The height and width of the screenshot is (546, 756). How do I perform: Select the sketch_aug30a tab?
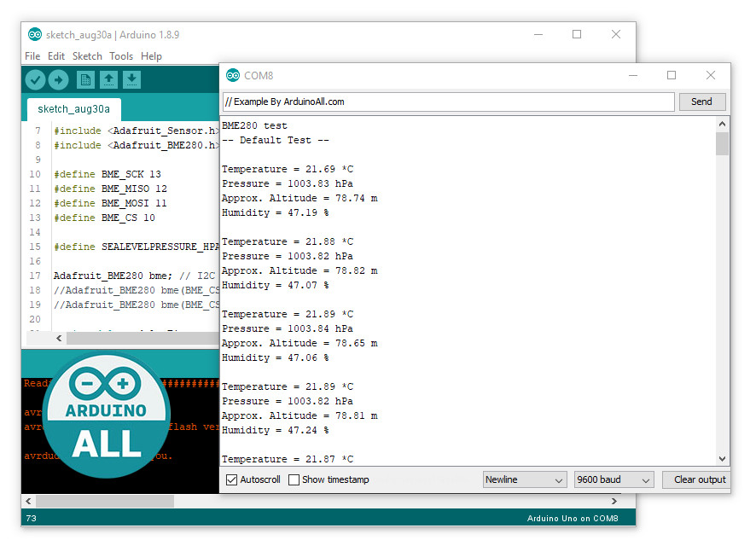[73, 109]
